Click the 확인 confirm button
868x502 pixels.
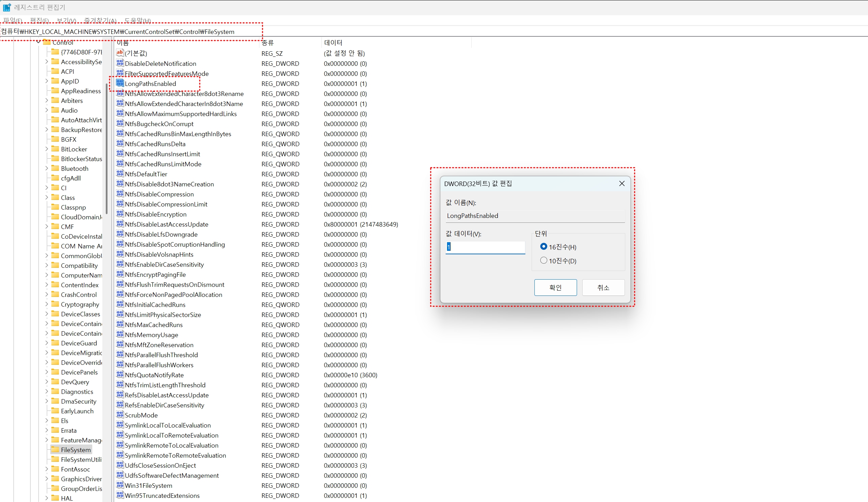point(555,288)
